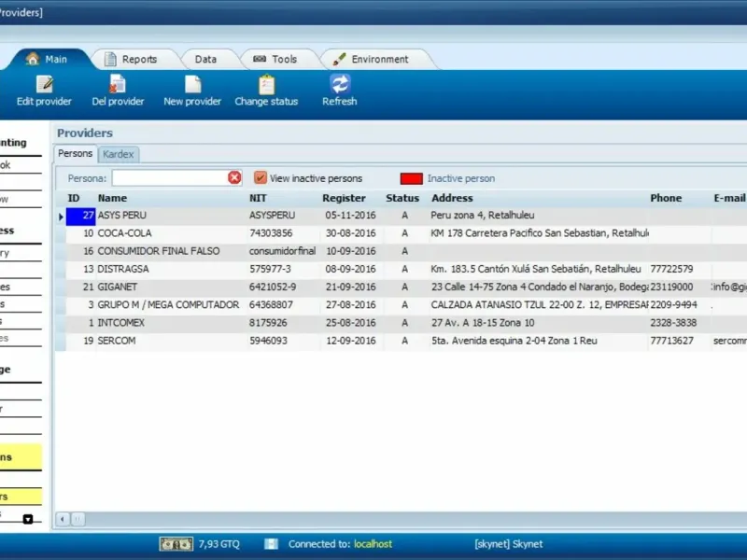Viewport: 747px width, 560px height.
Task: Open the Tools ribbon tab
Action: pos(275,59)
